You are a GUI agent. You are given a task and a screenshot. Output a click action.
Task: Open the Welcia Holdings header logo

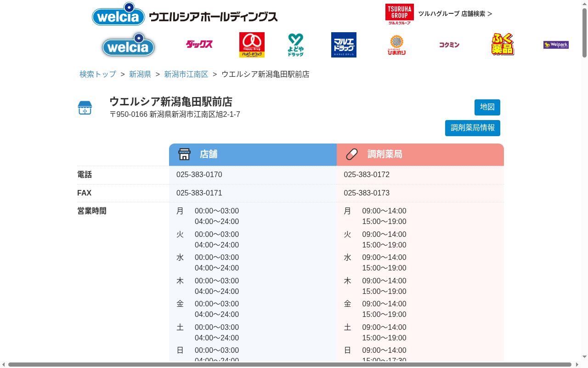185,14
